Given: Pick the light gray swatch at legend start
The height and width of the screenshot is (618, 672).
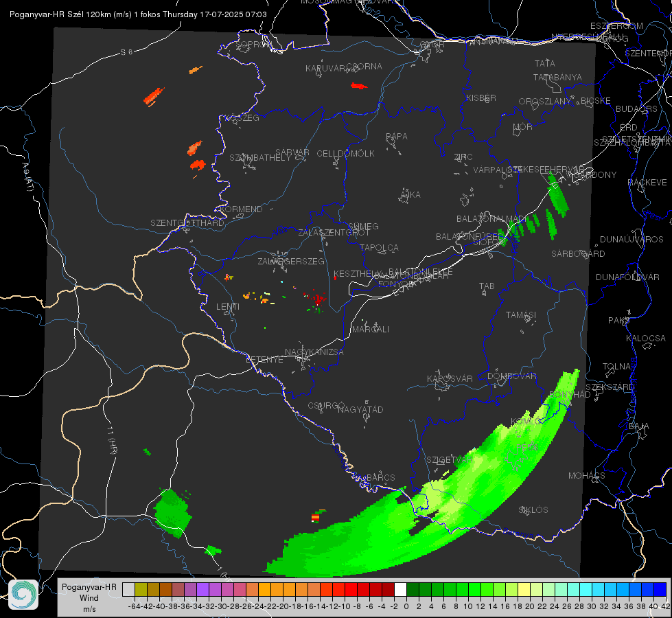Looking at the screenshot, I should [128, 589].
